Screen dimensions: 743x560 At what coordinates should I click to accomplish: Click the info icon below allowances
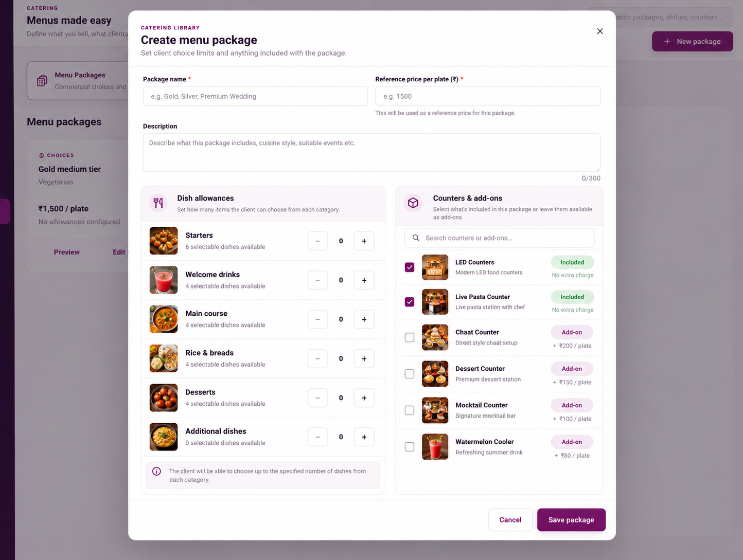[x=157, y=471]
